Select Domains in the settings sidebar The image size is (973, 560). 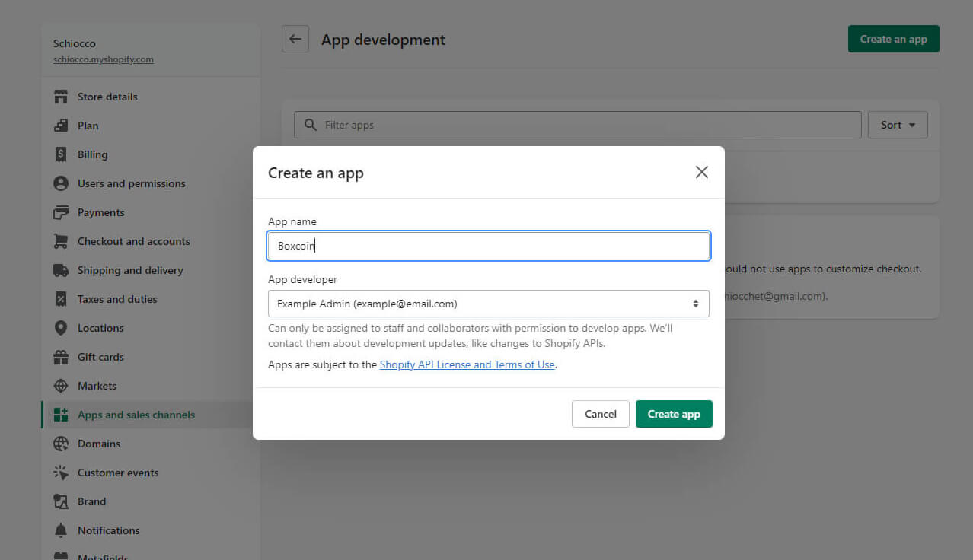(x=99, y=444)
